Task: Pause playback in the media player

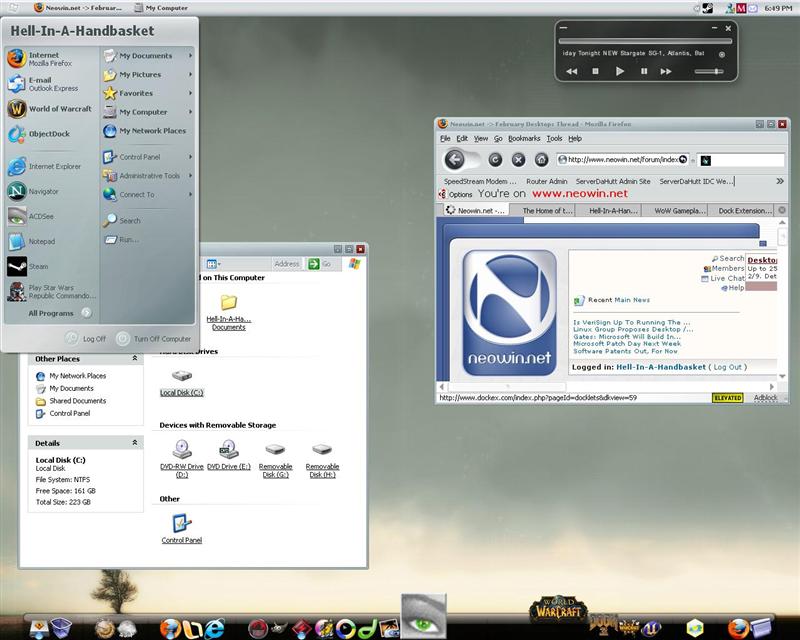Action: [x=644, y=71]
